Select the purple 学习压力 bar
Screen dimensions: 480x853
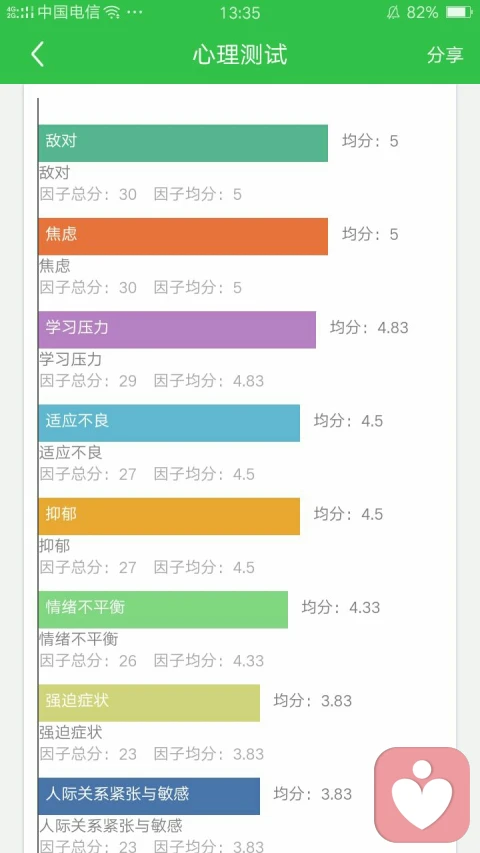(x=177, y=330)
